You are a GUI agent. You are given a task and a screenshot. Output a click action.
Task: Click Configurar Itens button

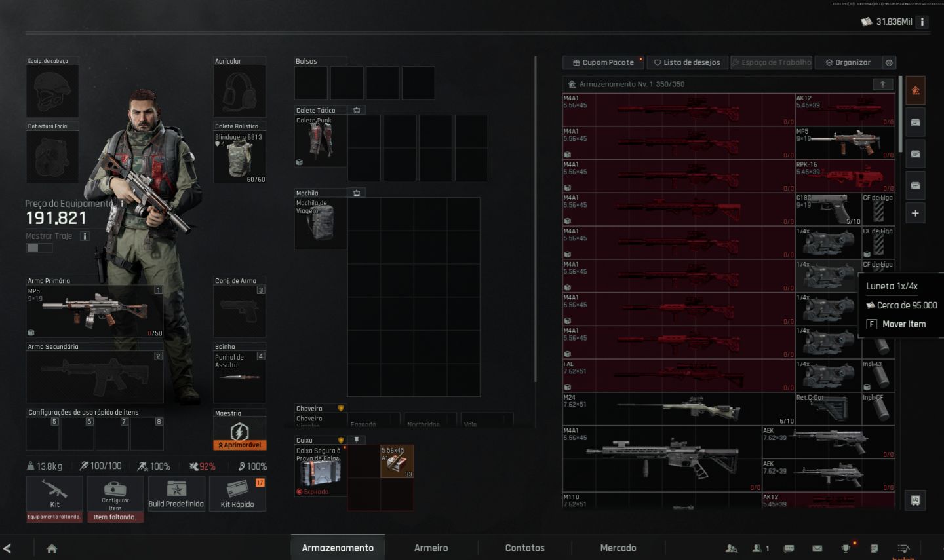click(115, 493)
